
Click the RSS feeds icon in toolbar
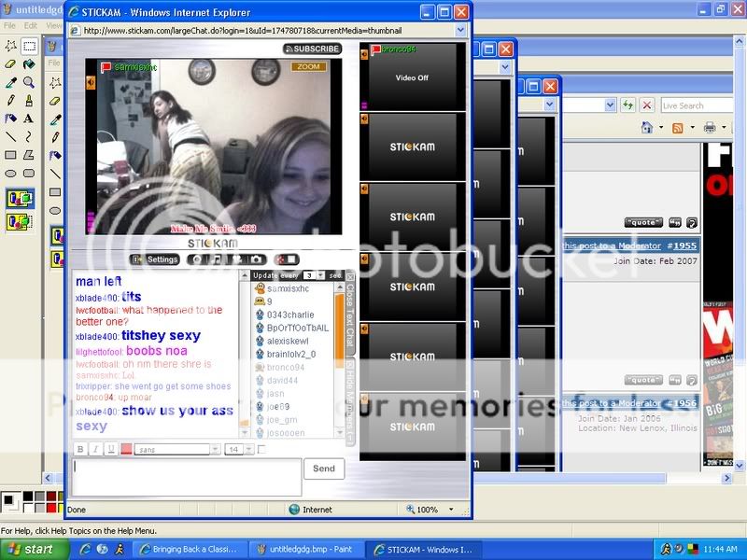tap(678, 127)
